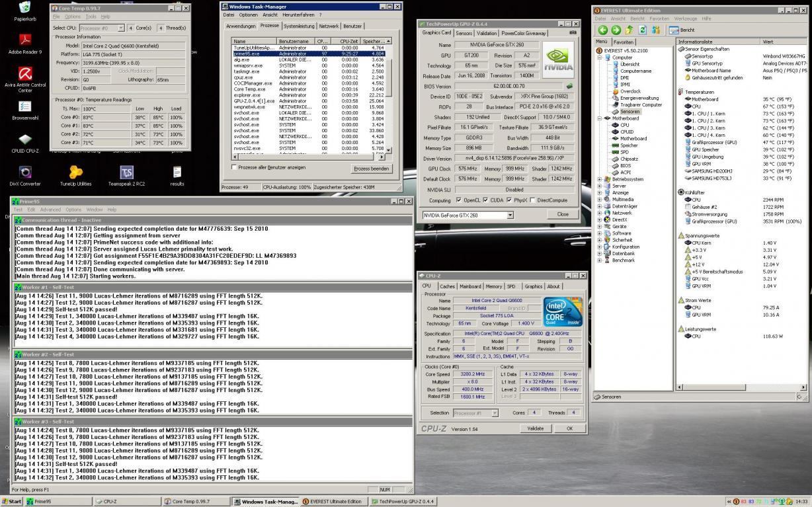Select CPUID in EVEREST Motherboard tree
812x507 pixels.
click(x=624, y=132)
